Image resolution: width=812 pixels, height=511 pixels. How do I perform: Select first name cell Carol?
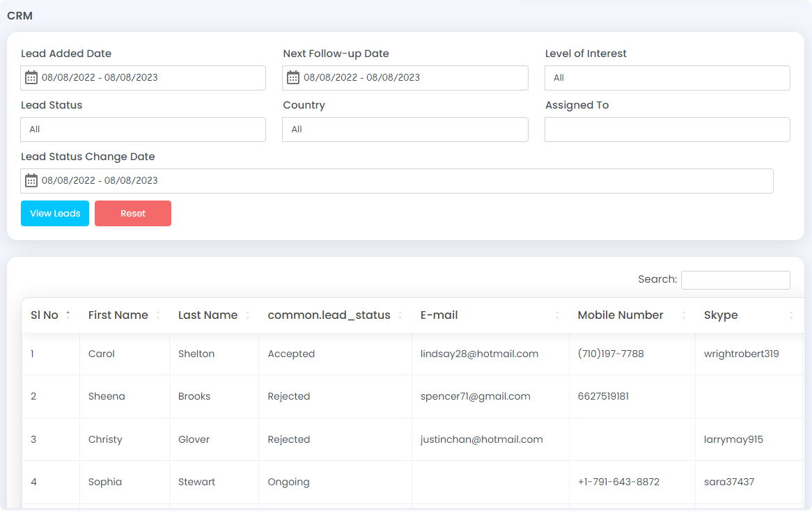[102, 354]
